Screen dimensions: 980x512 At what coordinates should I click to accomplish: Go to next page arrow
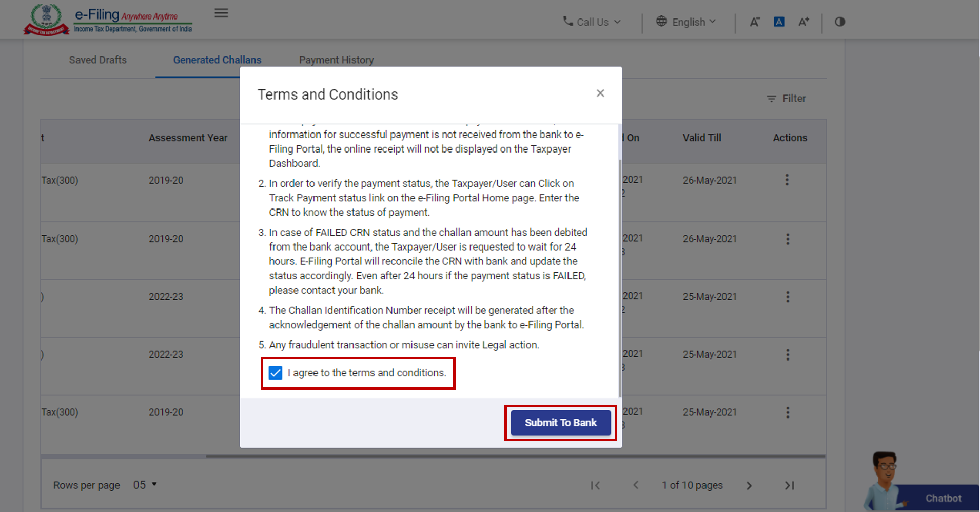[749, 485]
